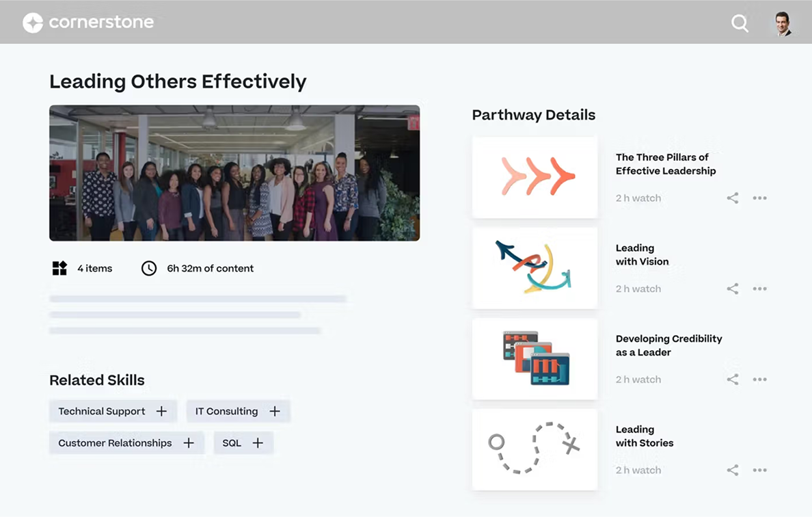Click the Cornerstone logo
Screen dimensions: 812x517
[88, 23]
